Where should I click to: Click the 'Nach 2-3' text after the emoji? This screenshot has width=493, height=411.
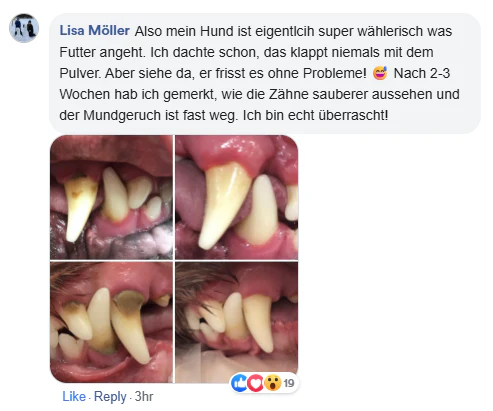point(422,73)
